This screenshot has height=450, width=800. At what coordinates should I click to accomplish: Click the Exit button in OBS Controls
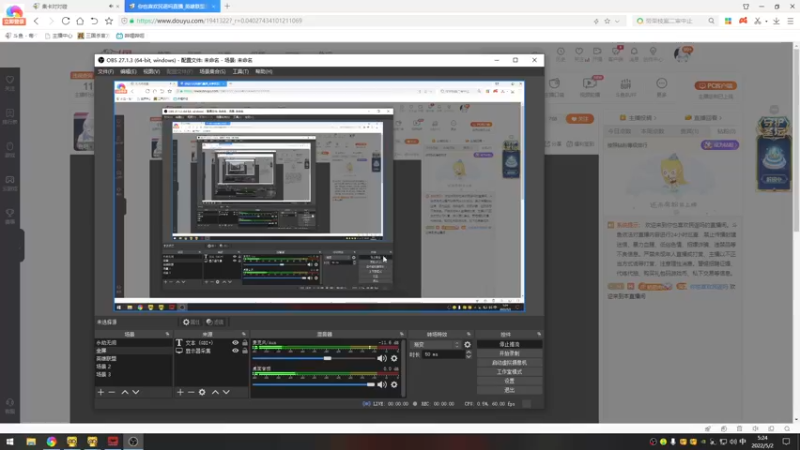(x=509, y=390)
